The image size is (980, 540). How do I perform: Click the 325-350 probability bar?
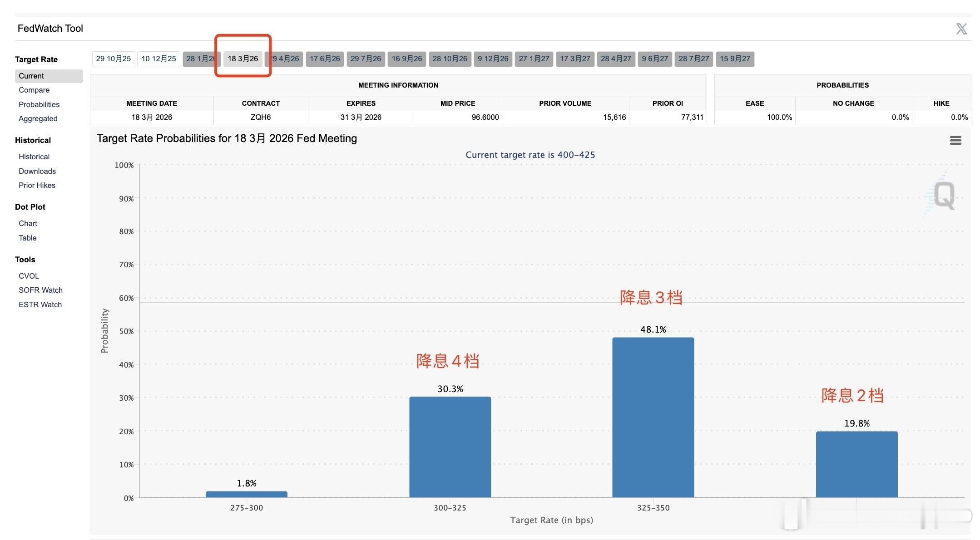point(653,417)
